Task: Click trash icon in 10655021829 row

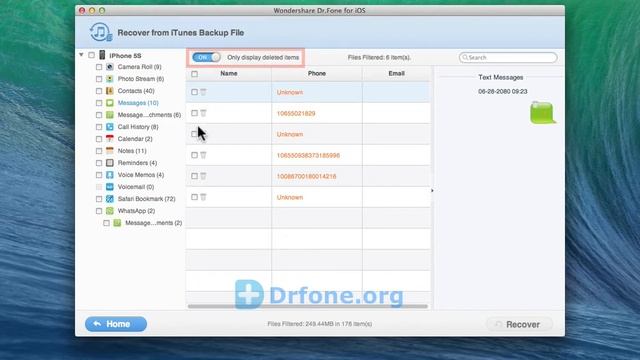Action: click(203, 113)
